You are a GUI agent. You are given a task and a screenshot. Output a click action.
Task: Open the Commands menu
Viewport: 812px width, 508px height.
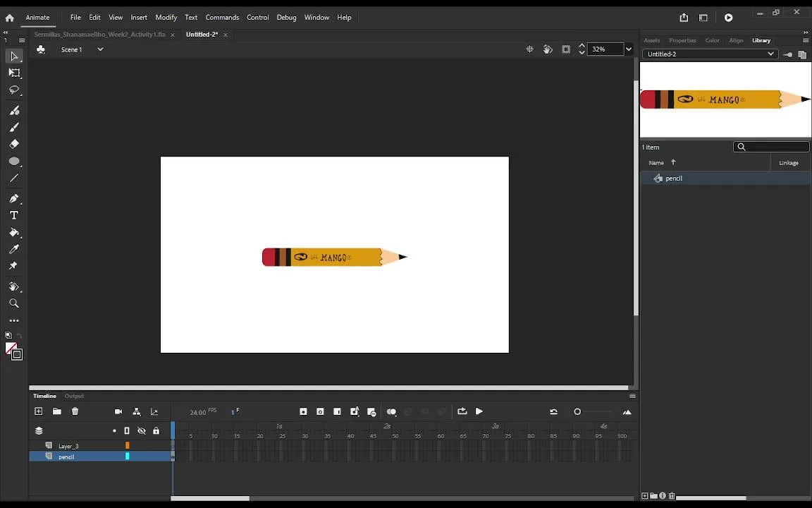(222, 17)
